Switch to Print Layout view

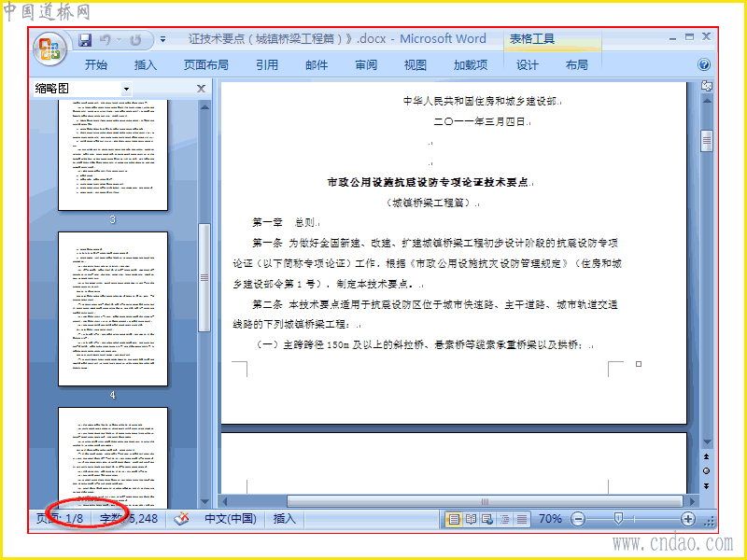(x=454, y=519)
